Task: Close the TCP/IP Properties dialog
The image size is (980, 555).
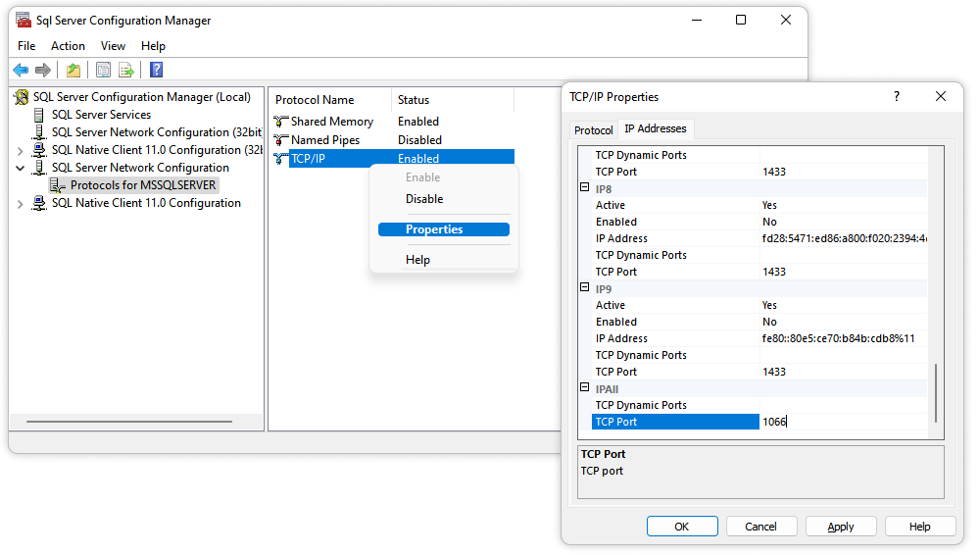Action: (941, 96)
